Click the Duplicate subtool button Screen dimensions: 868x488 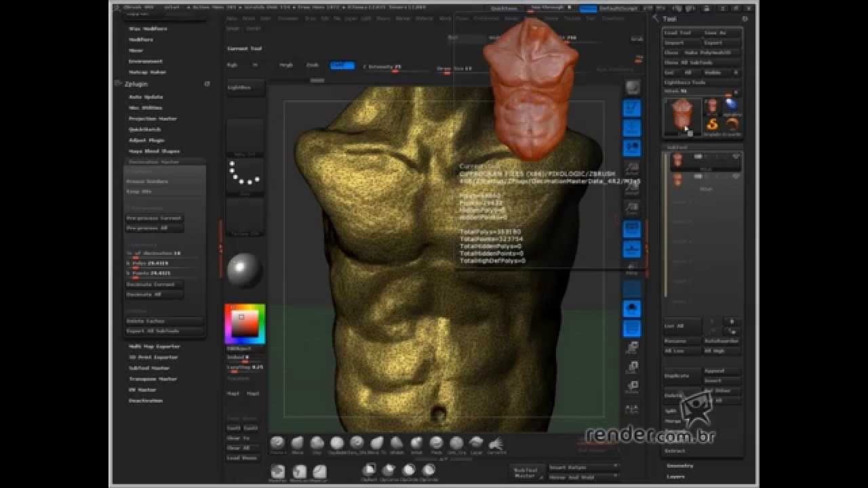coord(682,375)
